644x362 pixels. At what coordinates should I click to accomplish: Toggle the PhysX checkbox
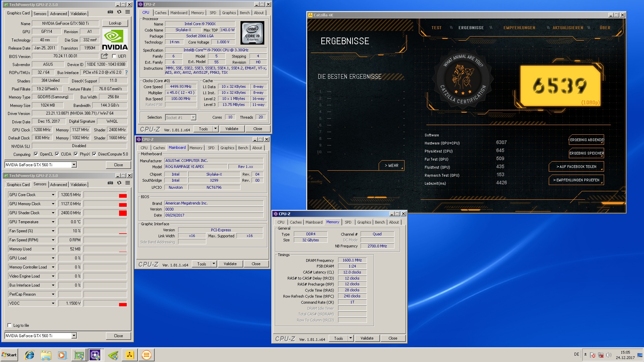(76, 154)
